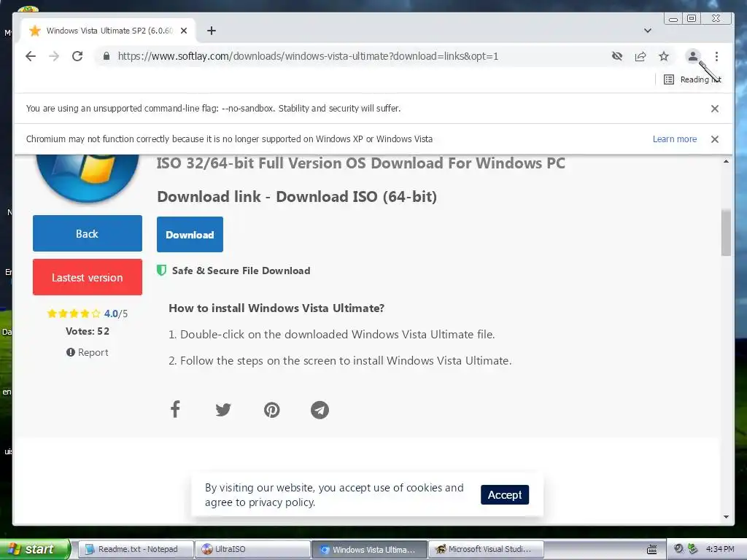Open the Windows start menu
The height and width of the screenshot is (560, 747).
coord(34,549)
